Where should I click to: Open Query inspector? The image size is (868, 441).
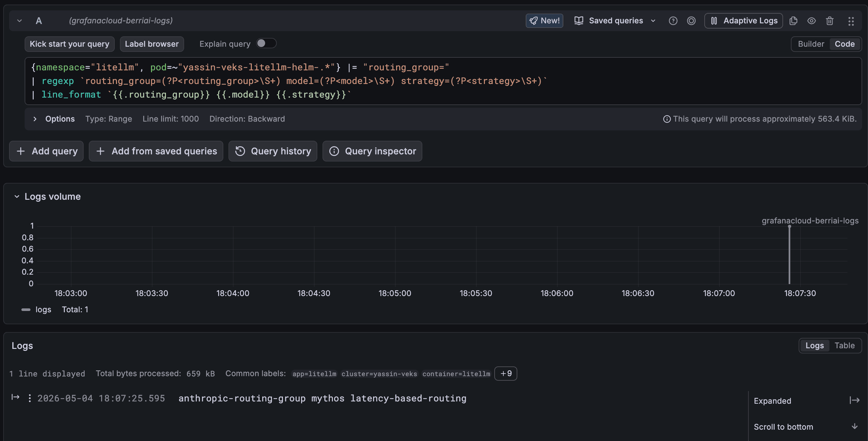point(372,151)
